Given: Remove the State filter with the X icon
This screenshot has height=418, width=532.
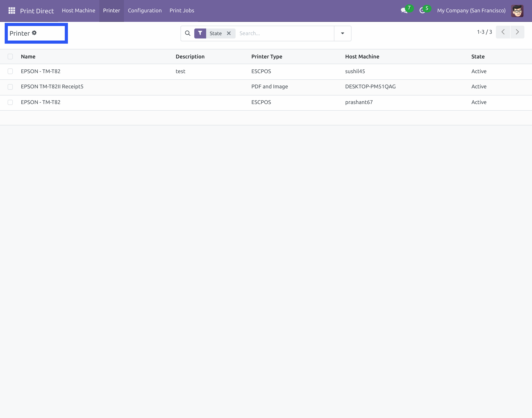Looking at the screenshot, I should [x=229, y=33].
